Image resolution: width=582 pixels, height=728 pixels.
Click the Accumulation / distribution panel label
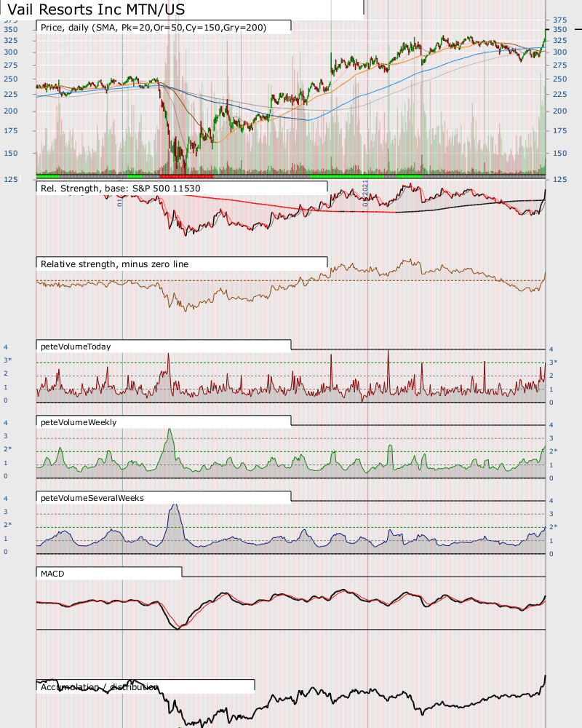tap(100, 687)
